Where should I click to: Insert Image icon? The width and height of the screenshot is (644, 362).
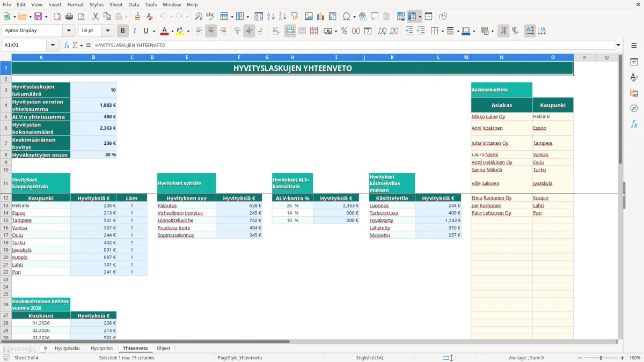click(309, 17)
